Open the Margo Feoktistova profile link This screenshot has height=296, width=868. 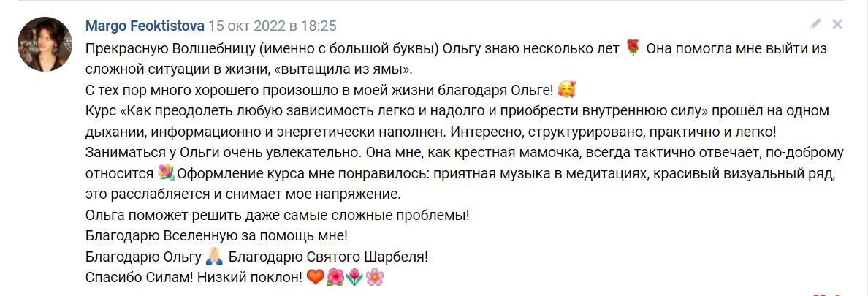pos(145,26)
